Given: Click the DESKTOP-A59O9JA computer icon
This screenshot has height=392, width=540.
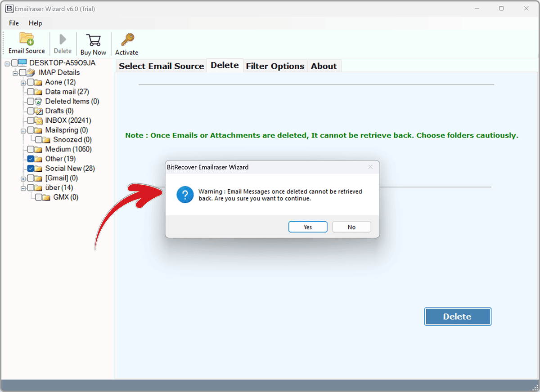Looking at the screenshot, I should [23, 63].
